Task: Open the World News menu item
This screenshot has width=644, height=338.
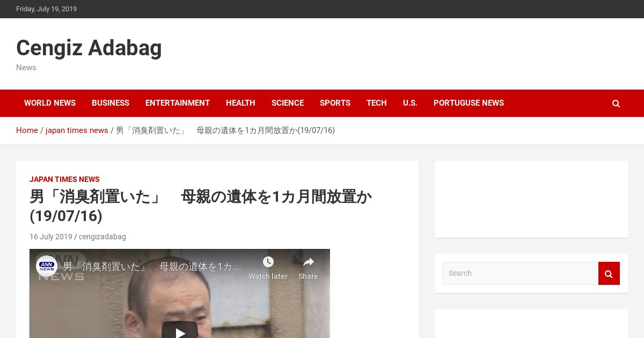Action: (x=50, y=103)
